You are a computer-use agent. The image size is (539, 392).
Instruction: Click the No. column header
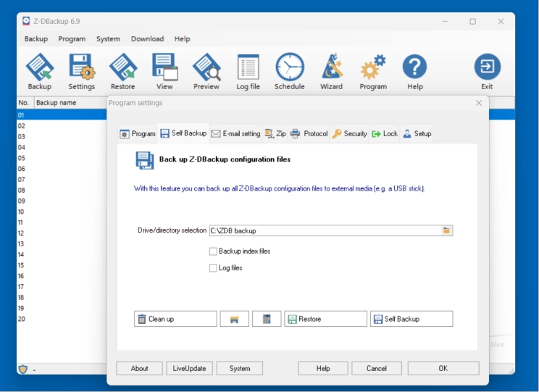coord(25,103)
